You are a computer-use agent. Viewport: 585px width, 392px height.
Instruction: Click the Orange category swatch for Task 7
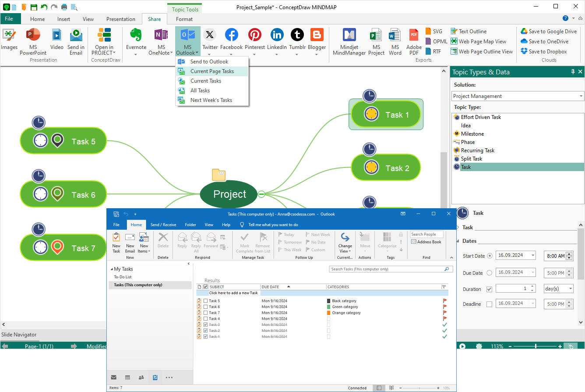(x=329, y=313)
